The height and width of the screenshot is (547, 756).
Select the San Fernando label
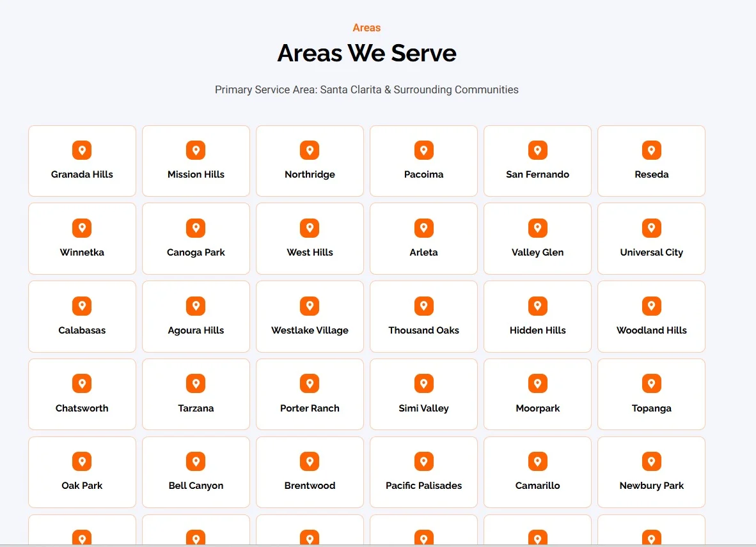[538, 174]
